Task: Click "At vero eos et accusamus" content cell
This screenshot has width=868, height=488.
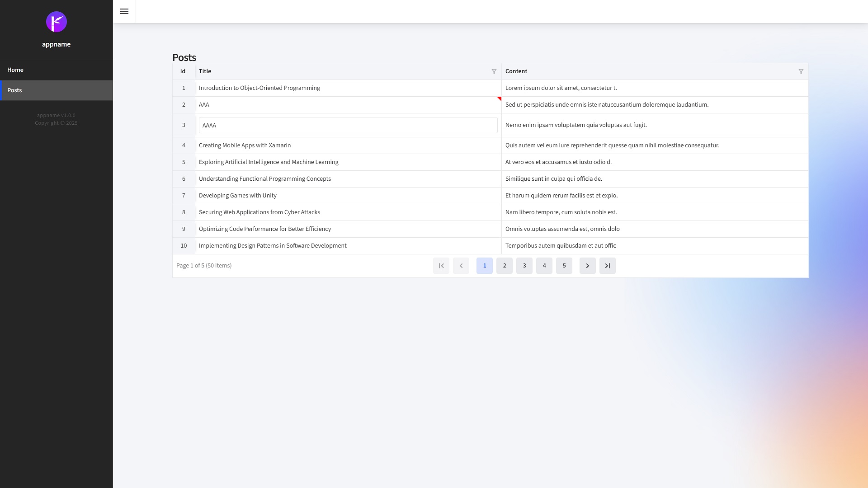Action: (x=655, y=162)
